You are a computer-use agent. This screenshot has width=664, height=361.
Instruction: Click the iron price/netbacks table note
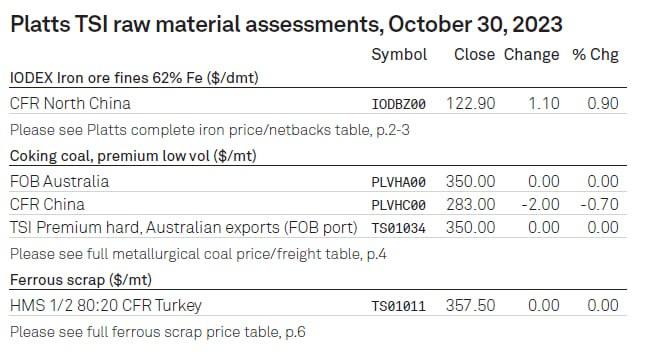[x=210, y=130]
